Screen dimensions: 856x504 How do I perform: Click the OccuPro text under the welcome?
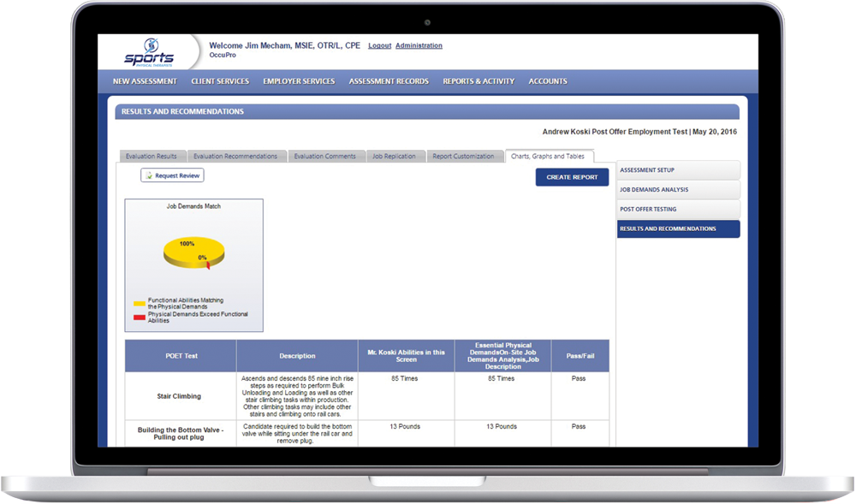[x=223, y=55]
